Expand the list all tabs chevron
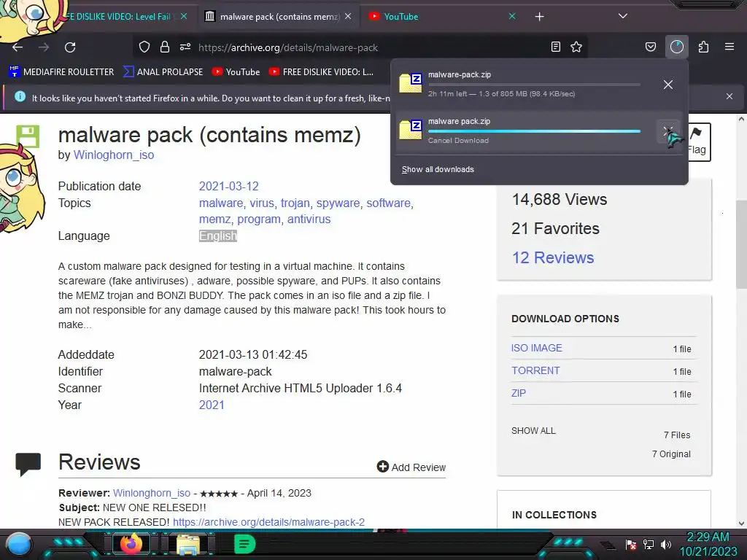 tap(623, 16)
